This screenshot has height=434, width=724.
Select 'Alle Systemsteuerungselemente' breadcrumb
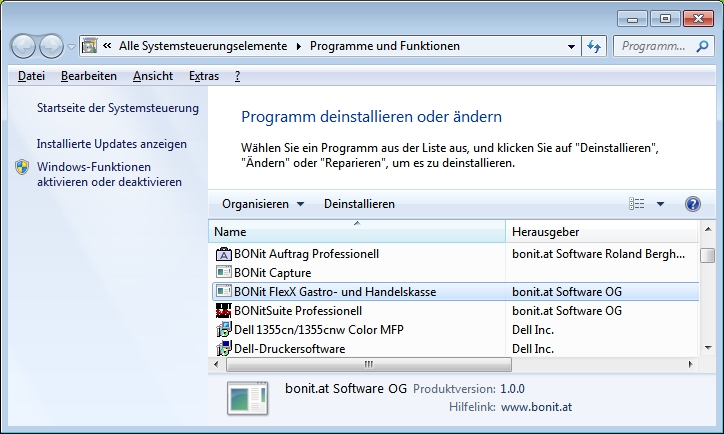pyautogui.click(x=203, y=46)
